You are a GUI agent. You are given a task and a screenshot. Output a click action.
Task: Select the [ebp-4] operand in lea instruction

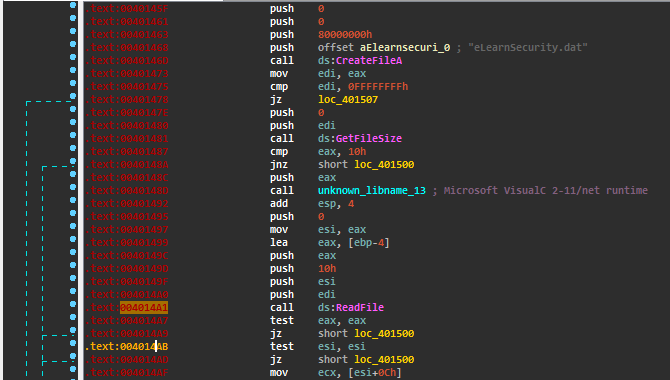(x=369, y=243)
